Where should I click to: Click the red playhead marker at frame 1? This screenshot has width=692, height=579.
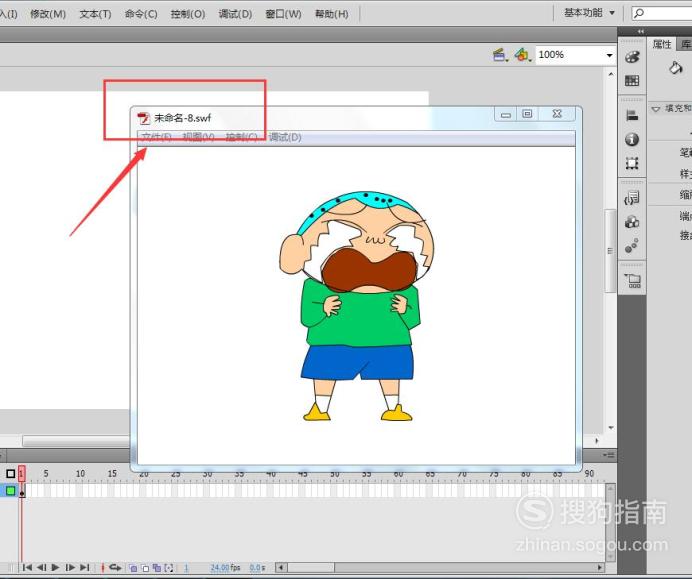pos(21,474)
